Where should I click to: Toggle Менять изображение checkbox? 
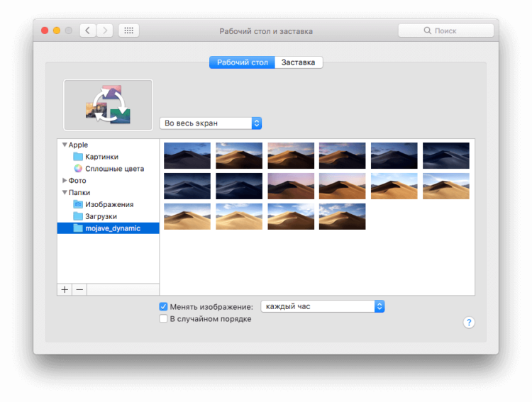coord(163,307)
